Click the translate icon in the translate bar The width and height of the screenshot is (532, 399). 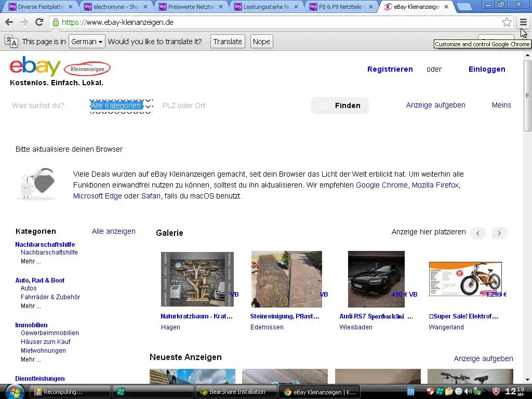tap(11, 42)
